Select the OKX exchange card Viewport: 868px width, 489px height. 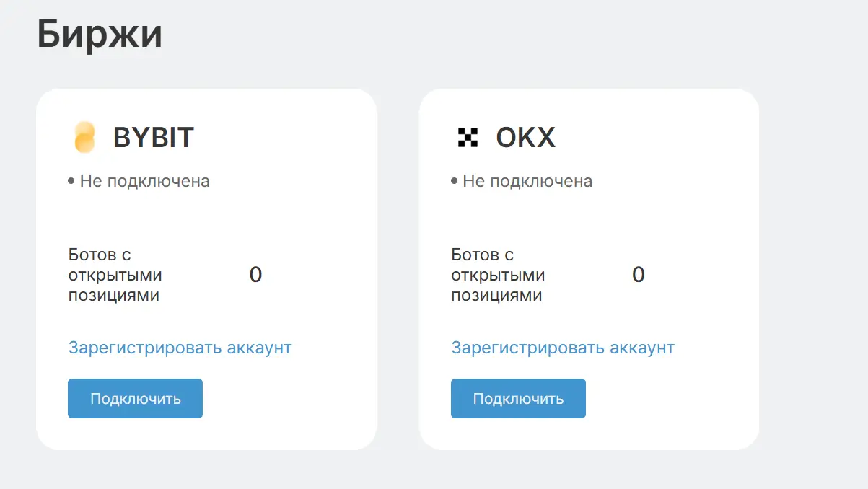tap(589, 268)
